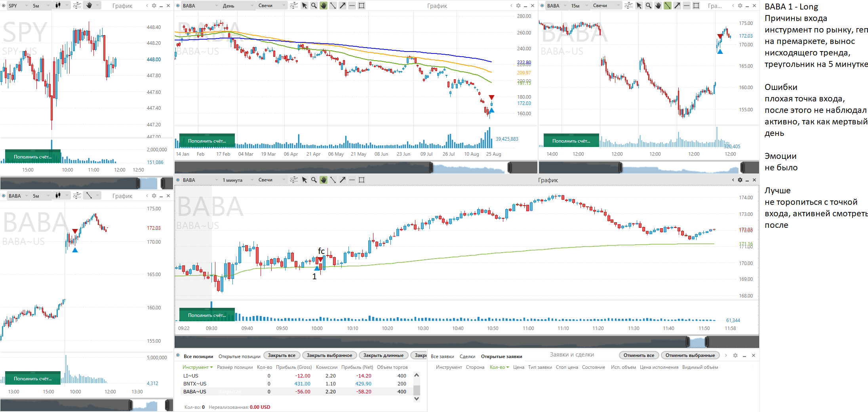
Task: Toggle link radio button on BABA daily chart
Action: point(178,6)
